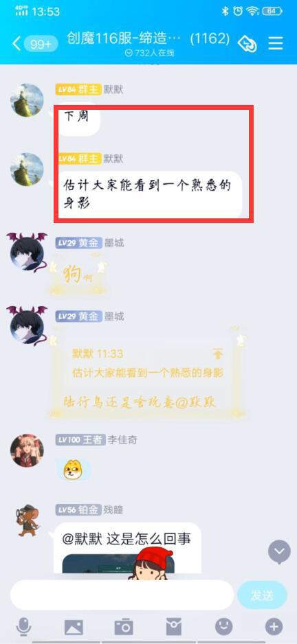297x644 pixels.
Task: Tap the group app tag icon
Action: pos(247,43)
